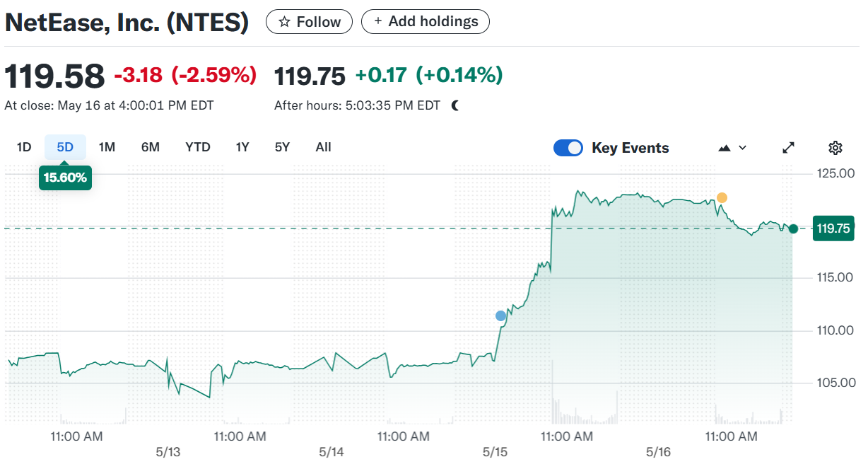Click the blue key event marker

pyautogui.click(x=500, y=315)
